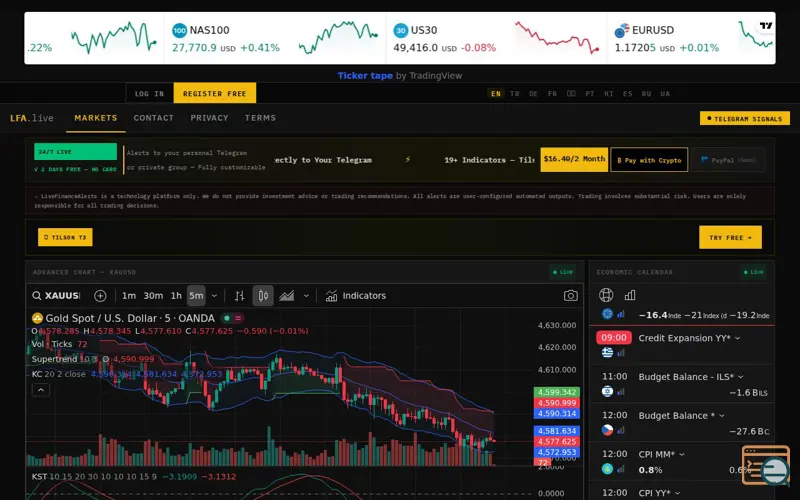Take a chart snapshot with camera icon

point(570,295)
